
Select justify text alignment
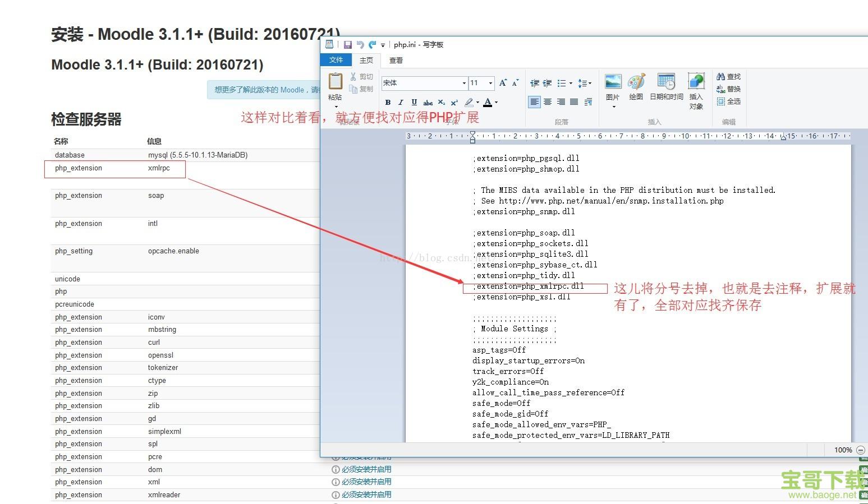click(x=574, y=101)
